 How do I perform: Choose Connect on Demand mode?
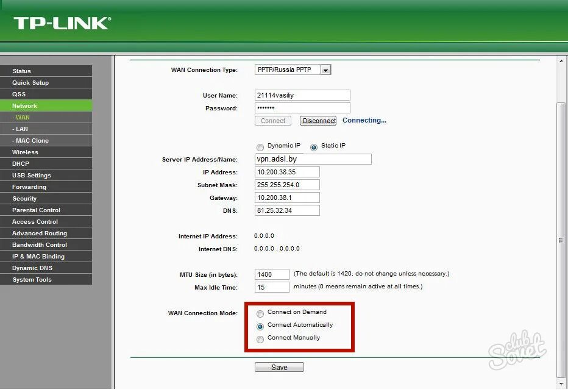pyautogui.click(x=260, y=313)
